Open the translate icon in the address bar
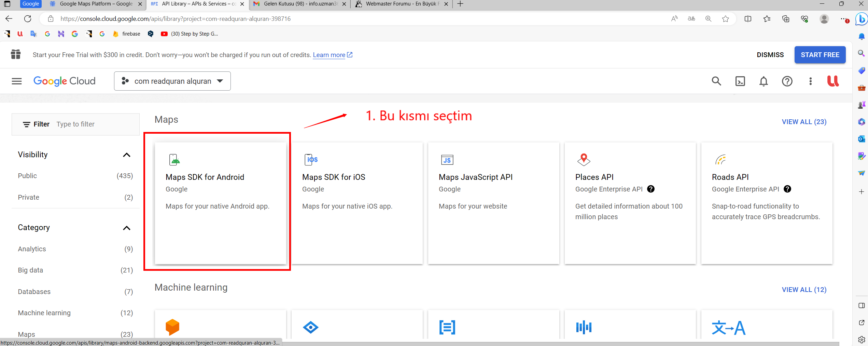This screenshot has height=346, width=868. [691, 19]
